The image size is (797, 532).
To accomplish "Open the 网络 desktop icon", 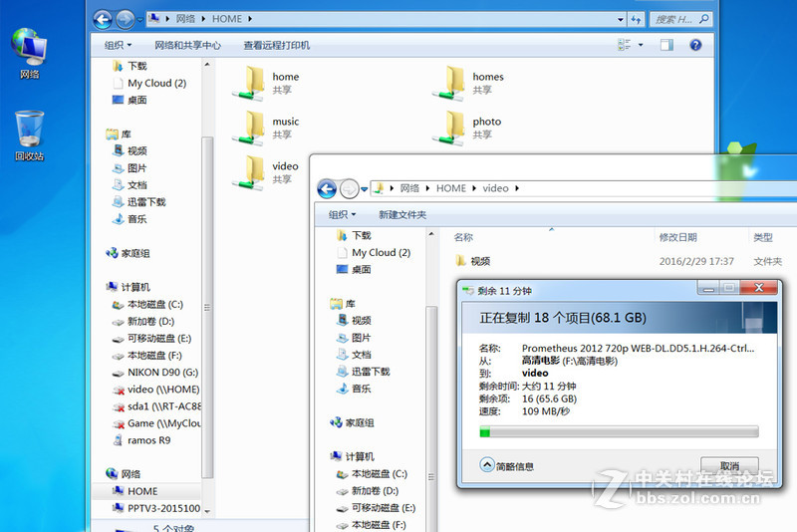I will (x=30, y=54).
